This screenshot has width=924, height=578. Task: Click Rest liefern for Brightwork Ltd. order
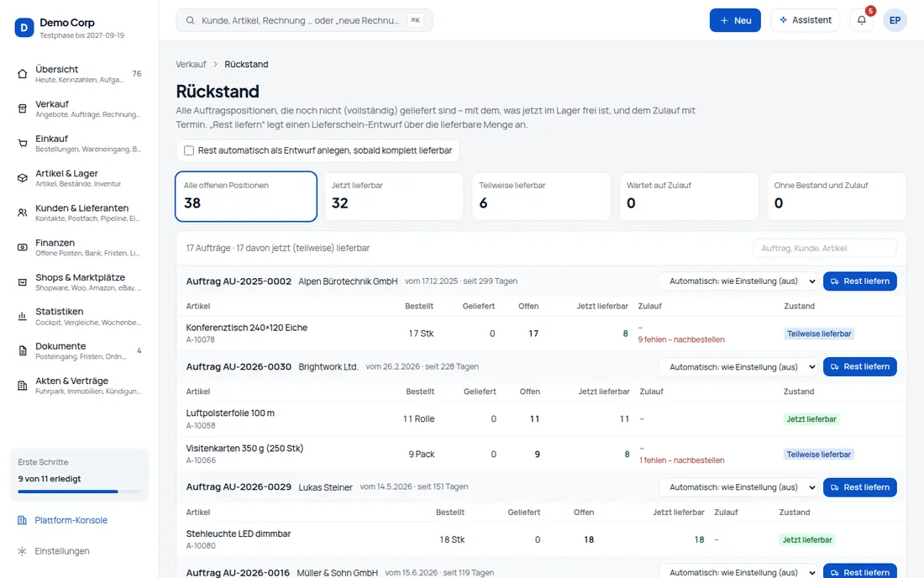point(860,366)
